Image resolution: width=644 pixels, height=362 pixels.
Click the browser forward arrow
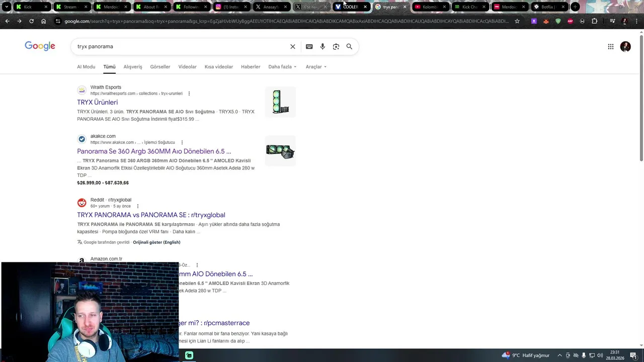tap(19, 21)
